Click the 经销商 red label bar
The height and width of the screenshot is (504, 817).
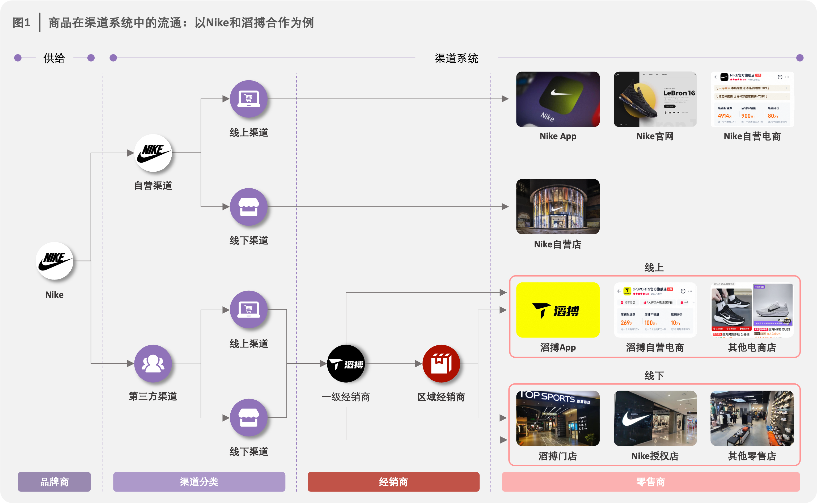[393, 482]
